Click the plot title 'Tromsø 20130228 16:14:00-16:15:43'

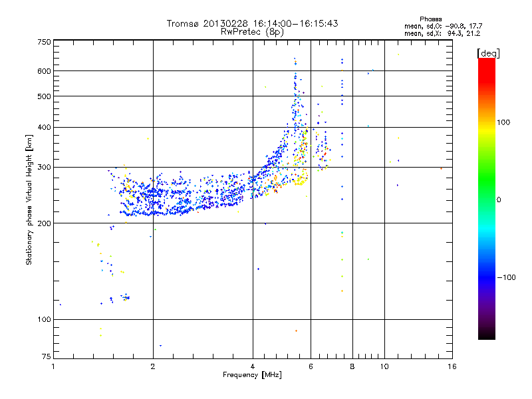click(252, 23)
